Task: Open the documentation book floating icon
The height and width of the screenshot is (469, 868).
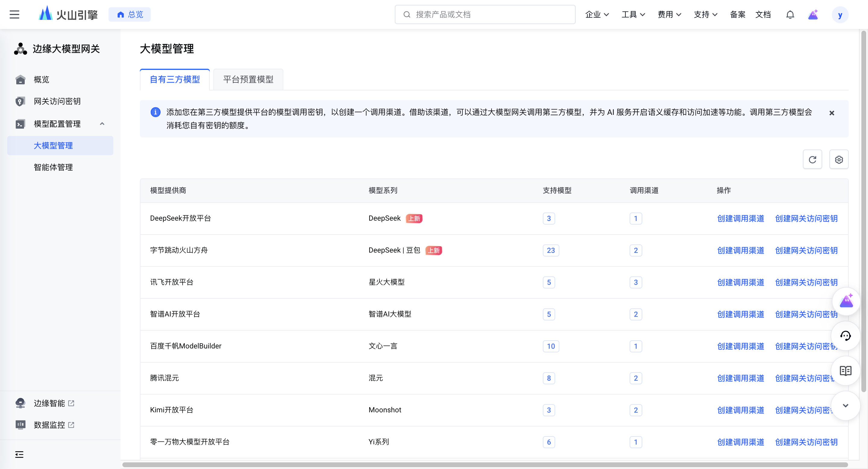Action: tap(845, 371)
